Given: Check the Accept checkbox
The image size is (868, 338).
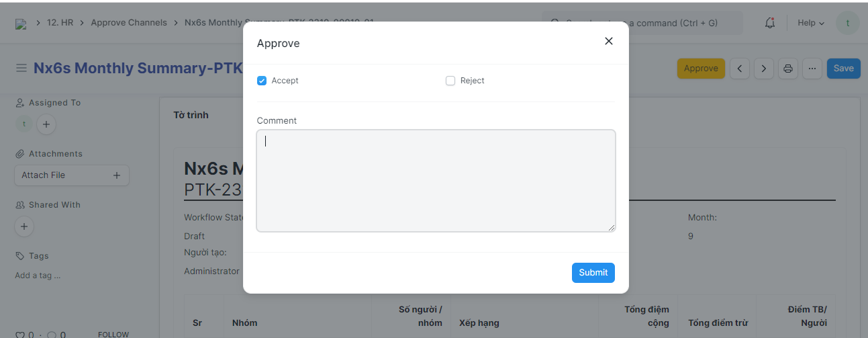Looking at the screenshot, I should 262,81.
